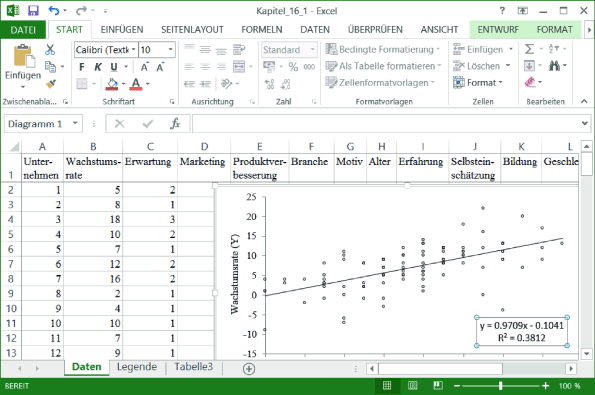Screen dimensions: 595x395
Task: Open the font name Calibri dropdown
Action: coord(134,50)
